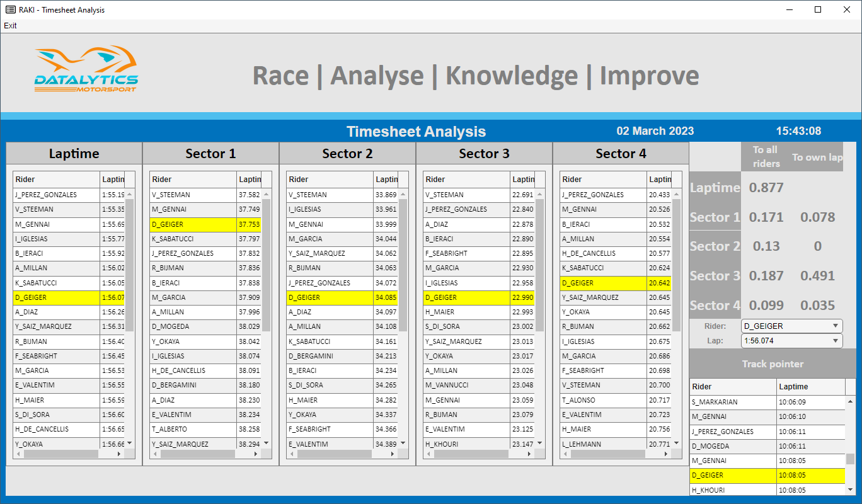Select V_STEEMAN row in Sector 1 table
862x504 pixels.
pos(193,195)
